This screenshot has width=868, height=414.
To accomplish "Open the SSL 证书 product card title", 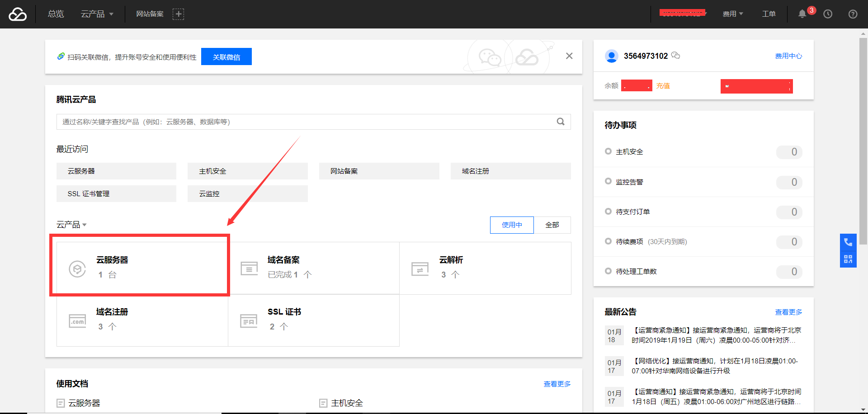I will point(284,312).
